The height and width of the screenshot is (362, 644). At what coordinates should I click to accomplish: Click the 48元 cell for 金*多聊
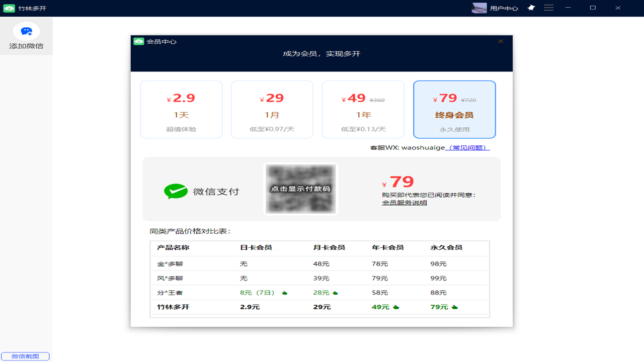(x=321, y=264)
